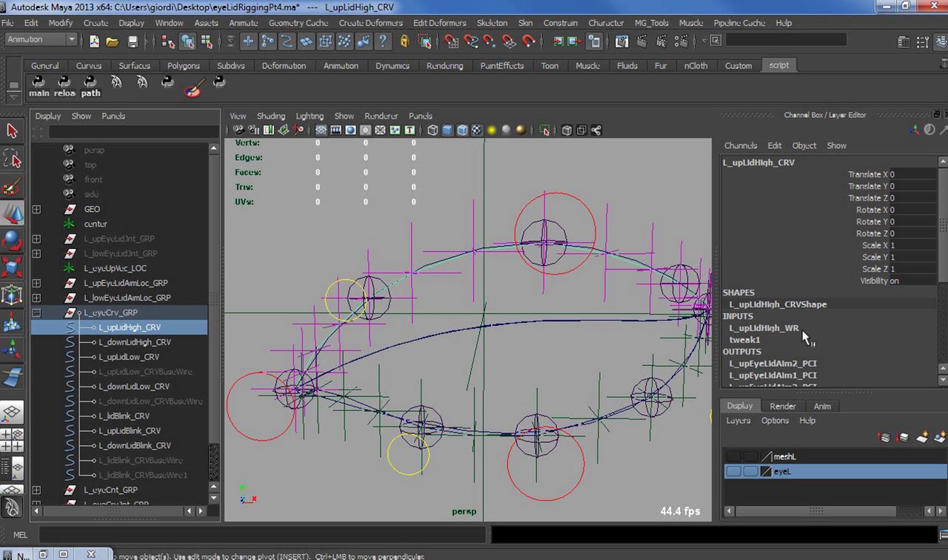The image size is (948, 560).
Task: Choose the Scale tool in the toolbox
Action: 12,267
